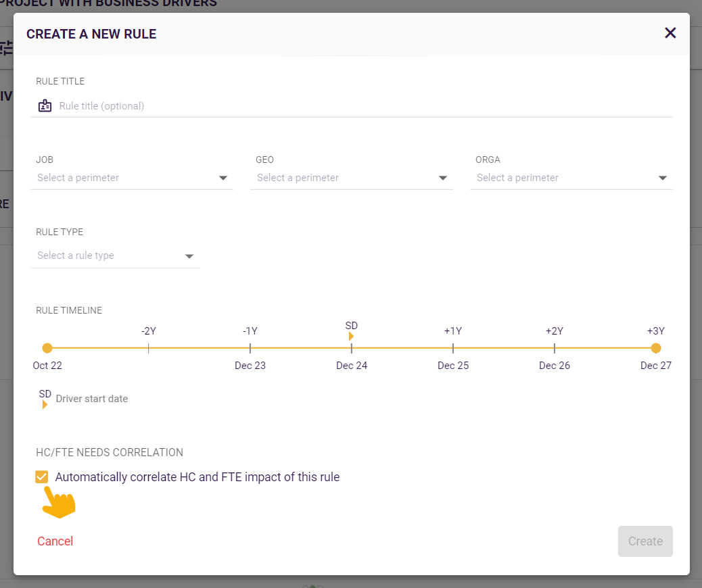Click the -2Y tick on the timeline

(149, 348)
